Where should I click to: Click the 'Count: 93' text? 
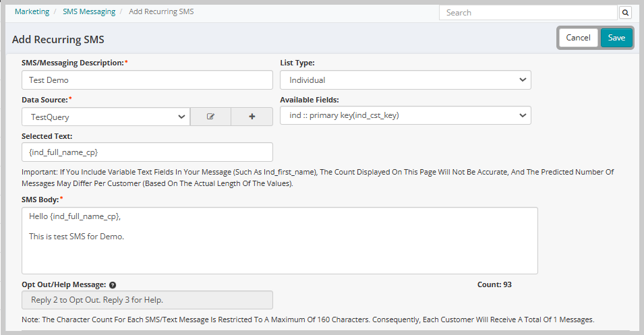pos(494,284)
